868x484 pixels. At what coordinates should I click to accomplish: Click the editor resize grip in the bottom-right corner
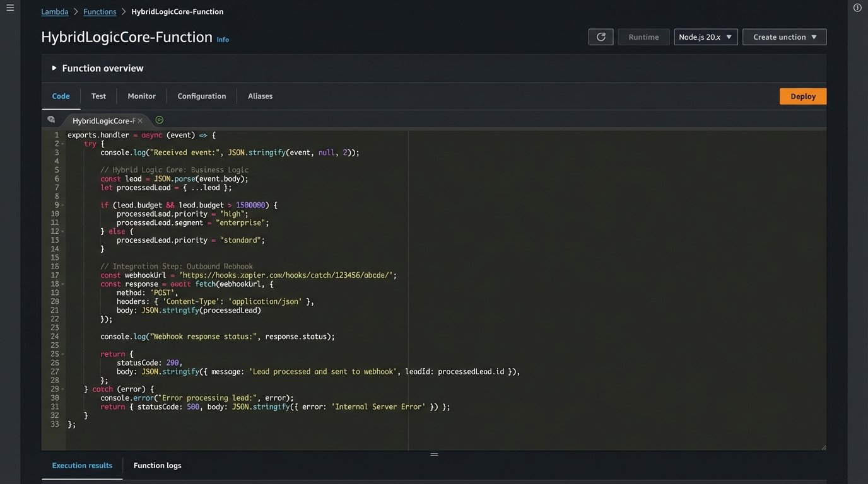(x=823, y=447)
